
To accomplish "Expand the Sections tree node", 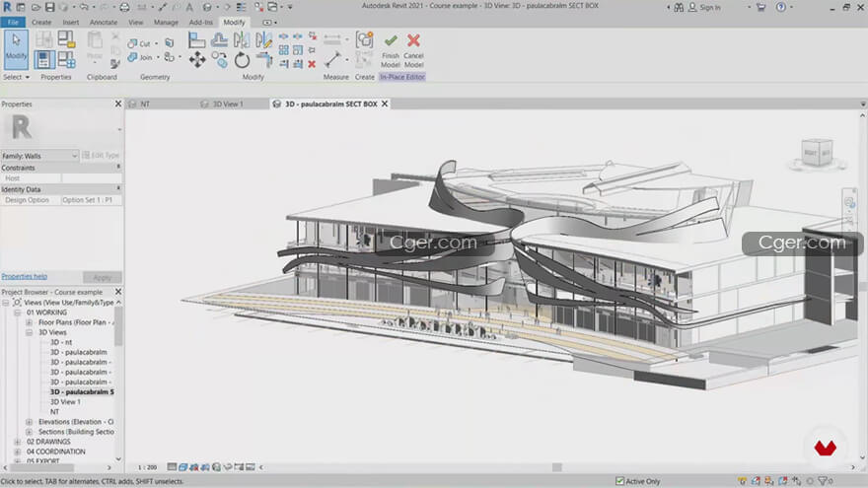I will (x=30, y=432).
